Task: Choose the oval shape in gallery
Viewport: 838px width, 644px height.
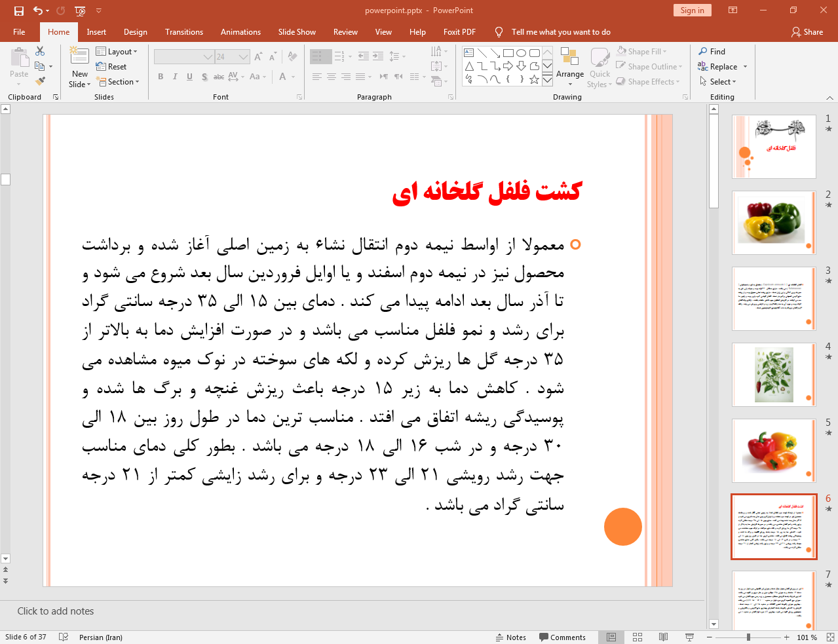Action: (x=521, y=53)
